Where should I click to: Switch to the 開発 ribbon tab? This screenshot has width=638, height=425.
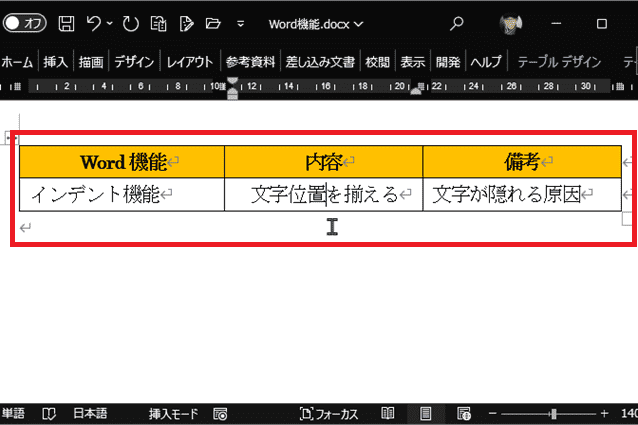pyautogui.click(x=448, y=62)
